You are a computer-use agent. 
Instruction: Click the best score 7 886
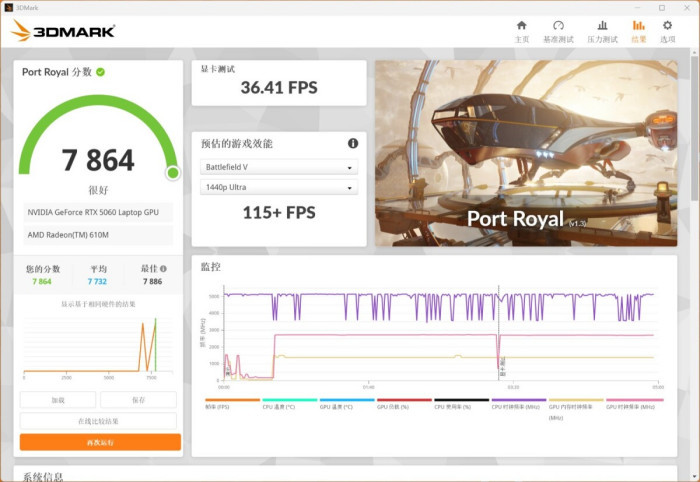coord(153,281)
